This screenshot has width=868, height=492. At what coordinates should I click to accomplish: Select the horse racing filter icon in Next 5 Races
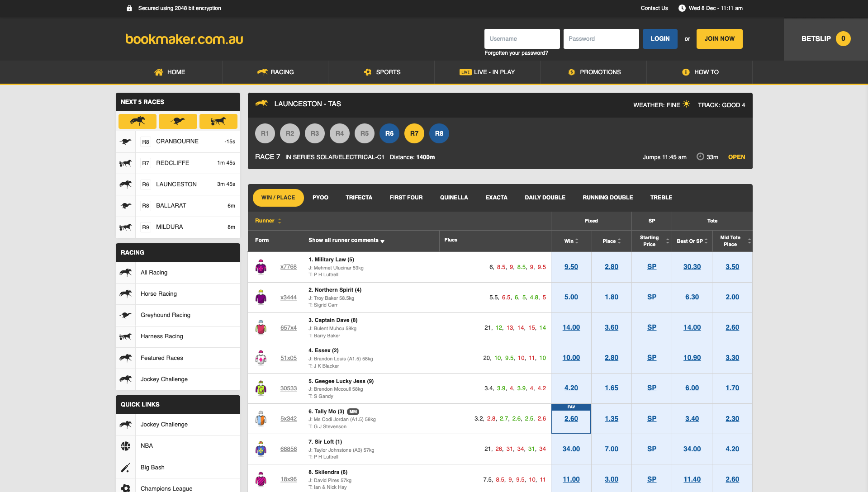(138, 121)
